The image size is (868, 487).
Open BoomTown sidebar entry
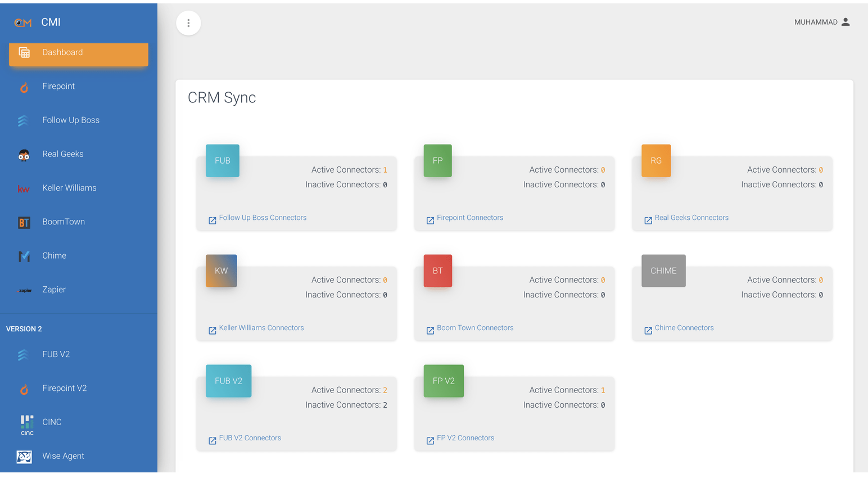pyautogui.click(x=79, y=222)
